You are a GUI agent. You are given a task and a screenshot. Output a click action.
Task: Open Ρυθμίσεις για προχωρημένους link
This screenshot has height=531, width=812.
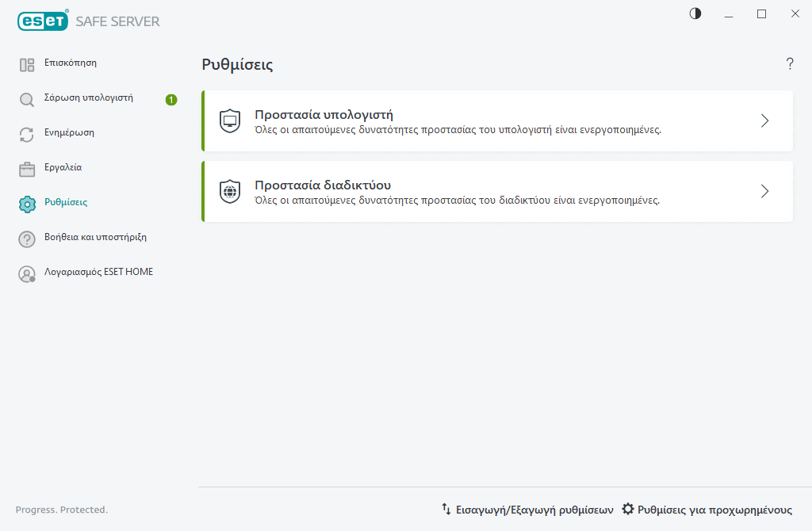click(x=707, y=510)
